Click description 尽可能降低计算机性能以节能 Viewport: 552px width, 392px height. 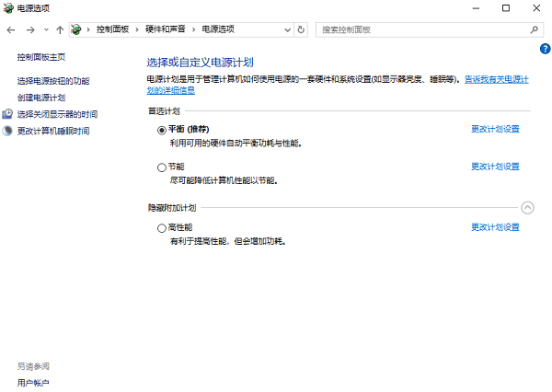[224, 180]
